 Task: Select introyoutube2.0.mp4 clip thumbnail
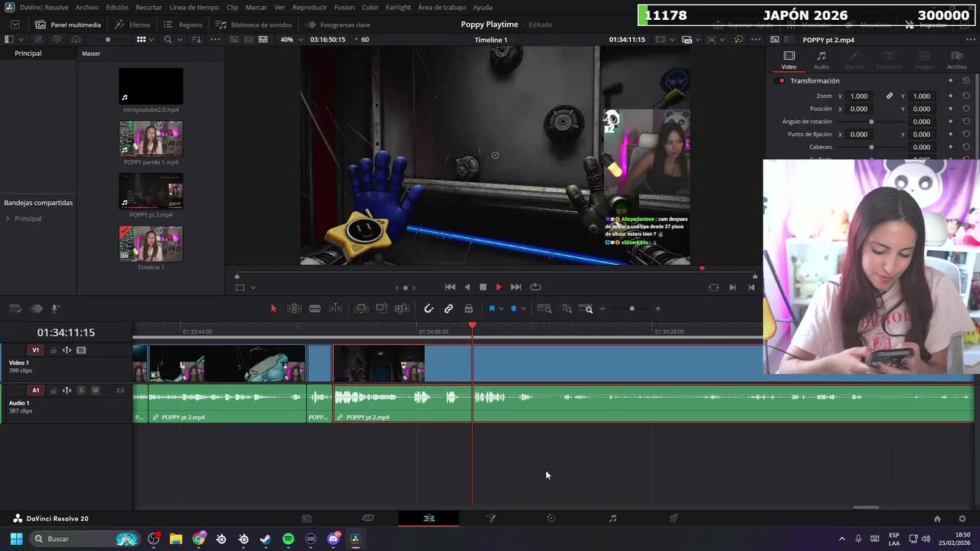(151, 86)
